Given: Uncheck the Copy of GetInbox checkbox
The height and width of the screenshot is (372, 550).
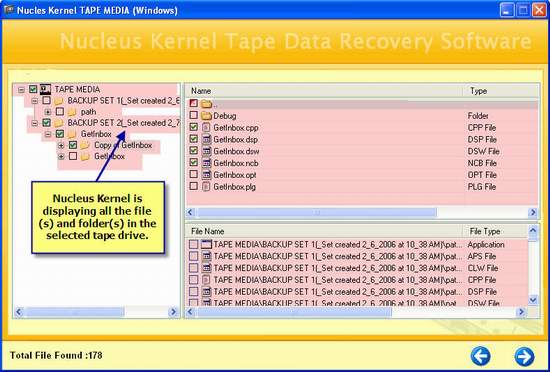Looking at the screenshot, I should pos(73,145).
